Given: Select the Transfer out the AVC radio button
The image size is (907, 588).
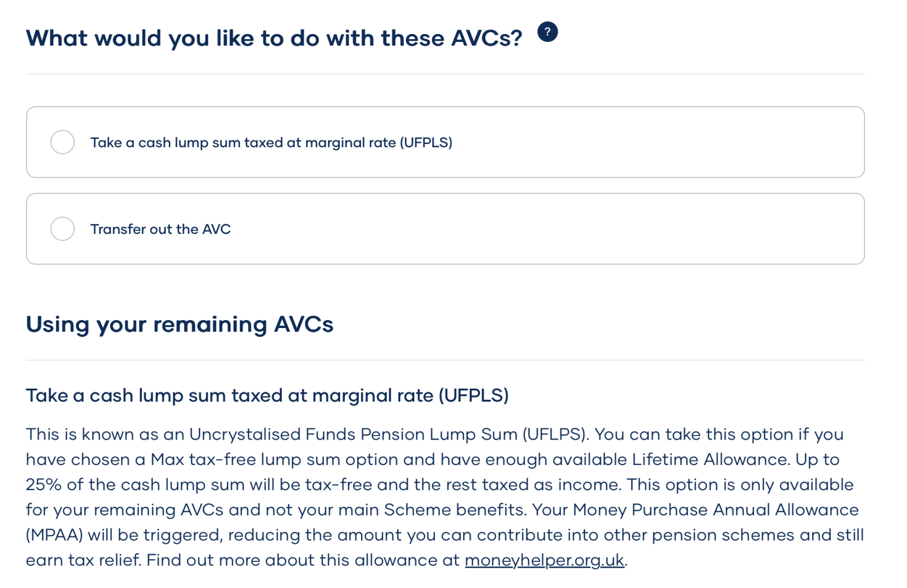Looking at the screenshot, I should 62,229.
